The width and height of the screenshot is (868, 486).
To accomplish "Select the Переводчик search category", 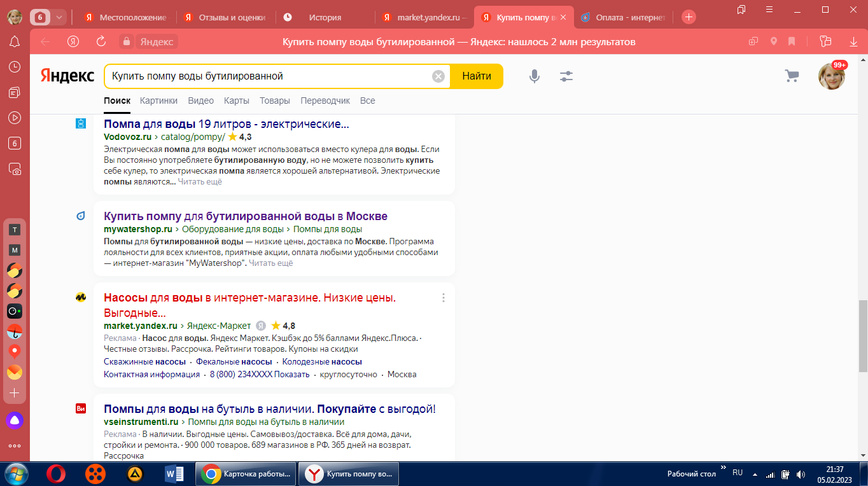I will (x=325, y=101).
